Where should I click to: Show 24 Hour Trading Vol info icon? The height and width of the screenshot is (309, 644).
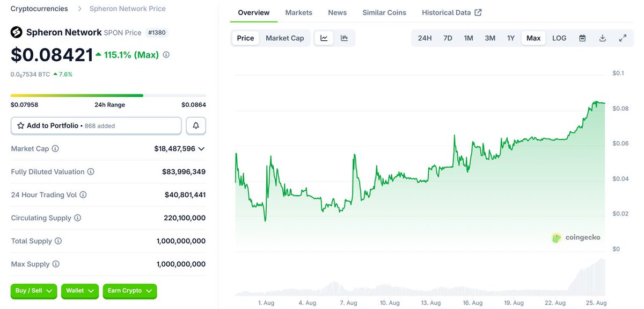pyautogui.click(x=83, y=195)
